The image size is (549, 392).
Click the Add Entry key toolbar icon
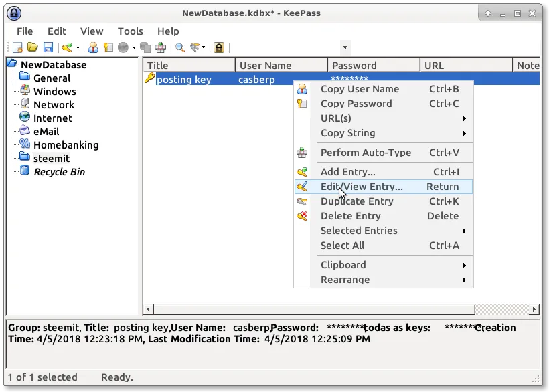[67, 47]
